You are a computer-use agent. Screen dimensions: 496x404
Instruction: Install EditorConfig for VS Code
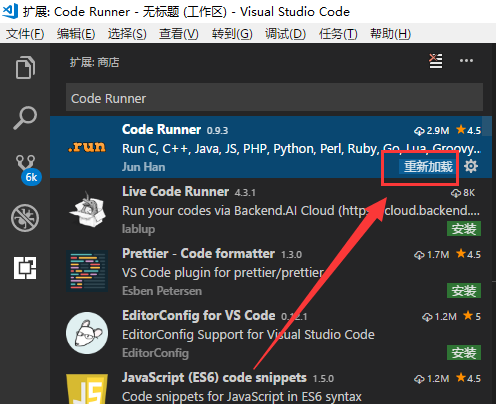(464, 353)
